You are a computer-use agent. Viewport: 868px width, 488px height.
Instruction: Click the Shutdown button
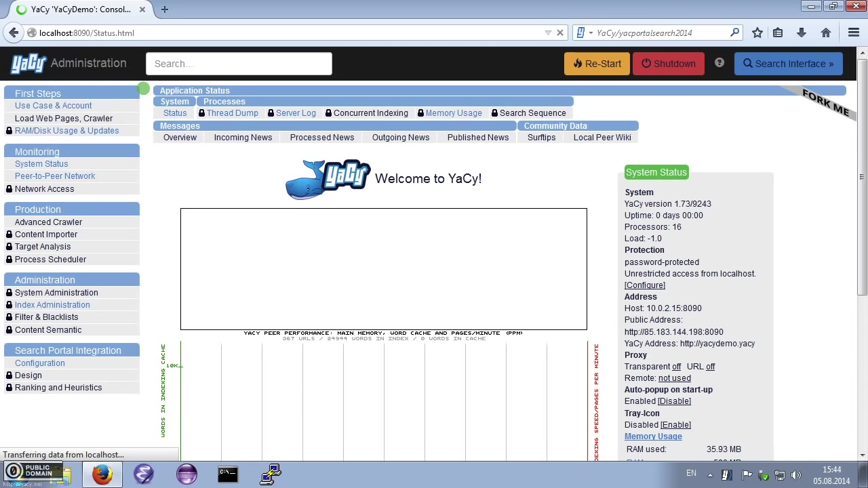pyautogui.click(x=669, y=64)
